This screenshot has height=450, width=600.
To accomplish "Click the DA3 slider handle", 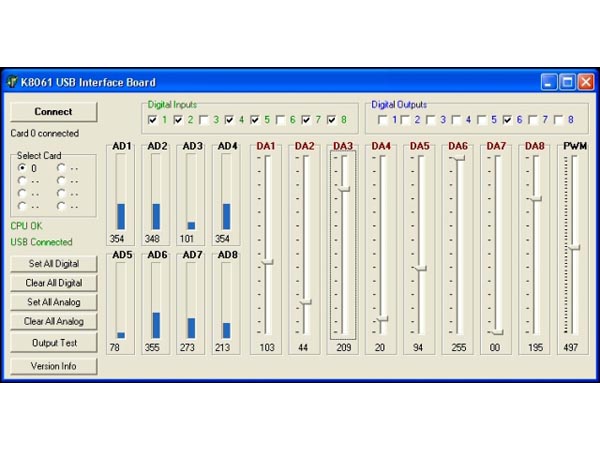I will pyautogui.click(x=343, y=187).
